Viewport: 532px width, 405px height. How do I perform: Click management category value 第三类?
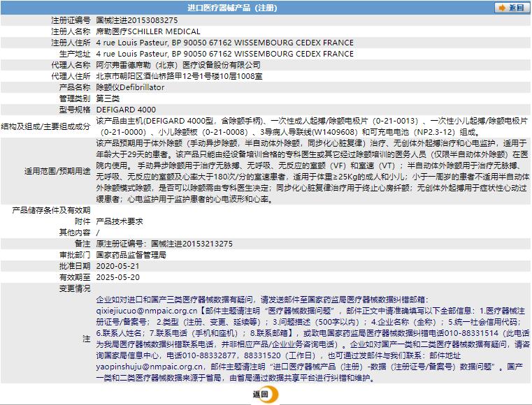tap(109, 98)
